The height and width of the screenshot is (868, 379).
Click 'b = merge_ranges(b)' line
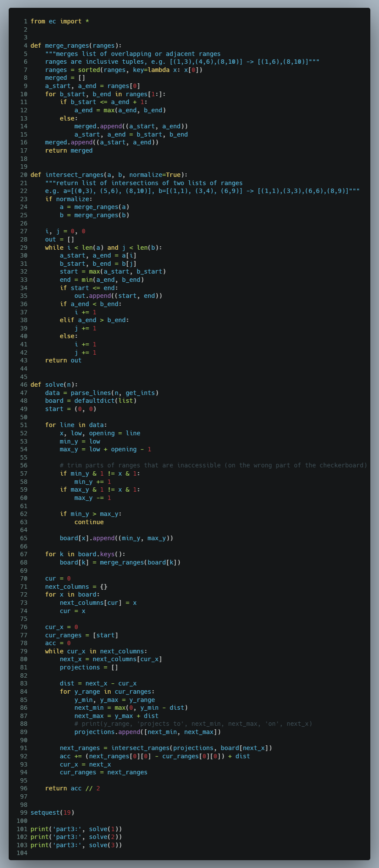(95, 215)
